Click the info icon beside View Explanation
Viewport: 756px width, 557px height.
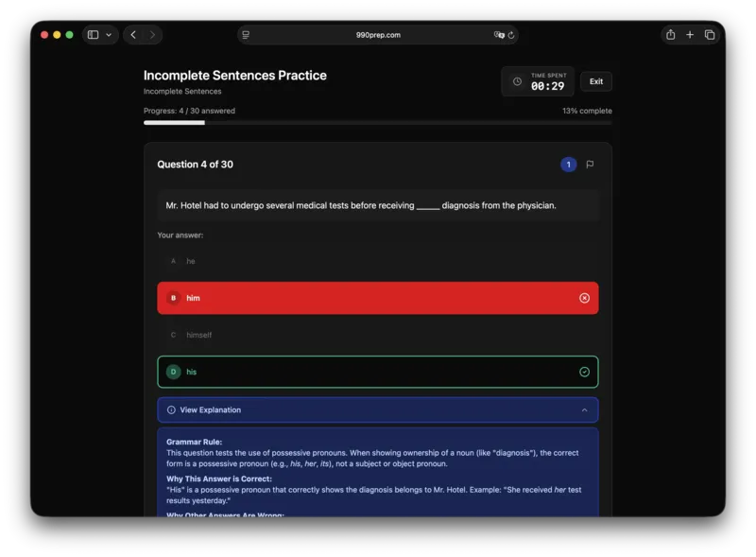point(171,410)
